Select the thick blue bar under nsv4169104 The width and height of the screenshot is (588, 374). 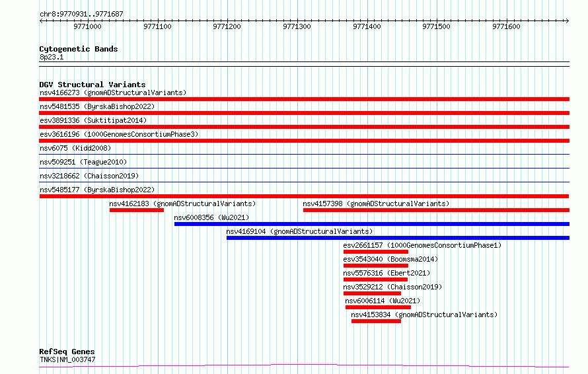pyautogui.click(x=398, y=238)
